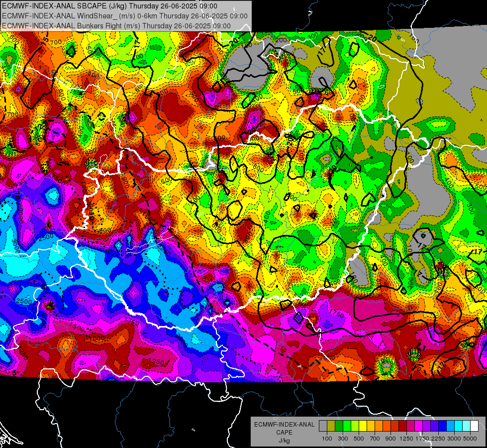Click the Bunkers Right (m/s) title line

(x=116, y=26)
